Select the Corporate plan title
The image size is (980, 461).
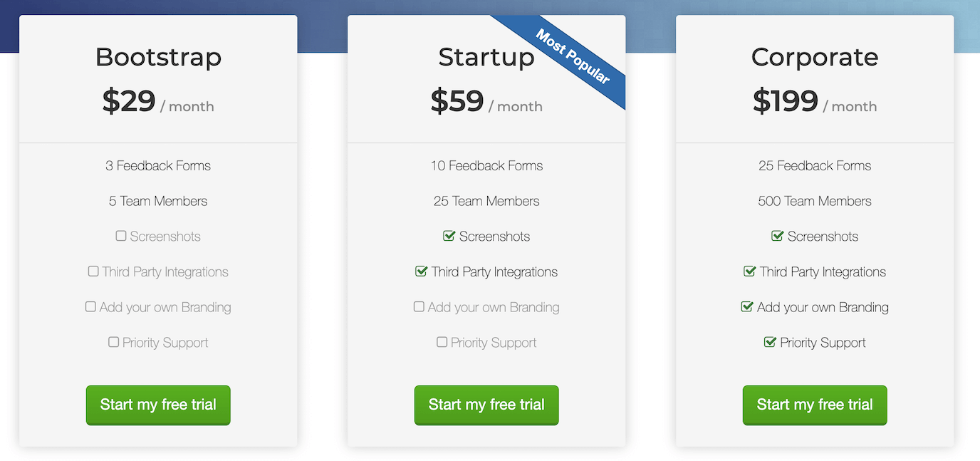[814, 58]
